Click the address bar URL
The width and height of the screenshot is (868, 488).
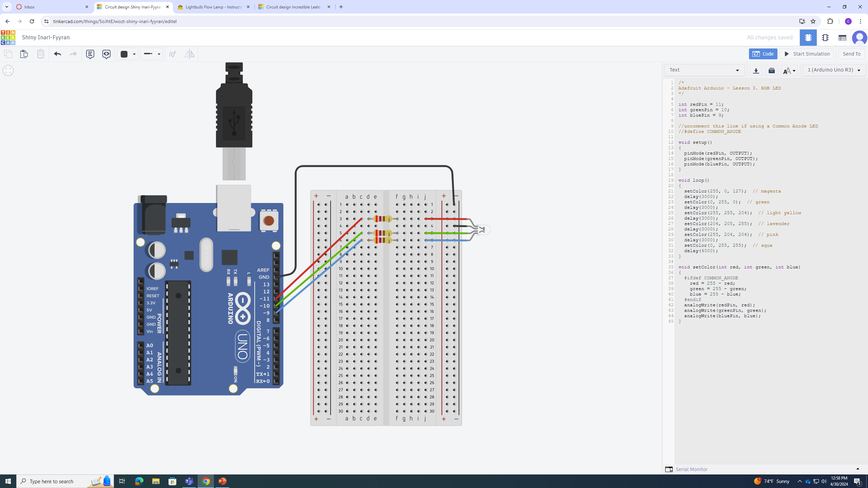pos(115,21)
